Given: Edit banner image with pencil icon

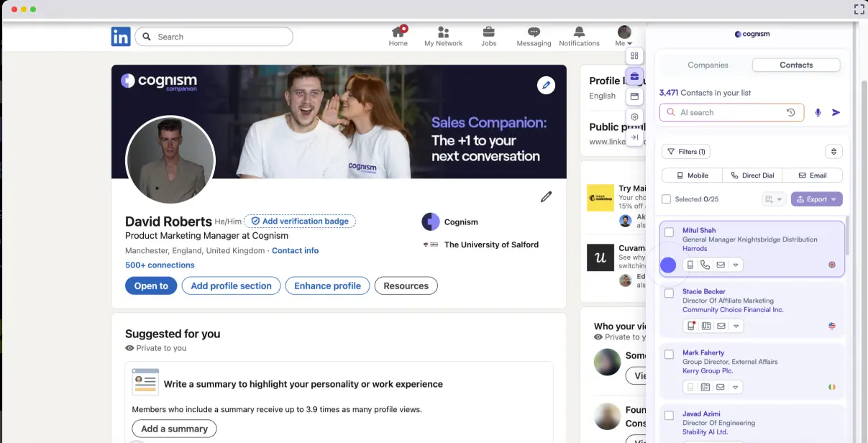Looking at the screenshot, I should pyautogui.click(x=546, y=86).
